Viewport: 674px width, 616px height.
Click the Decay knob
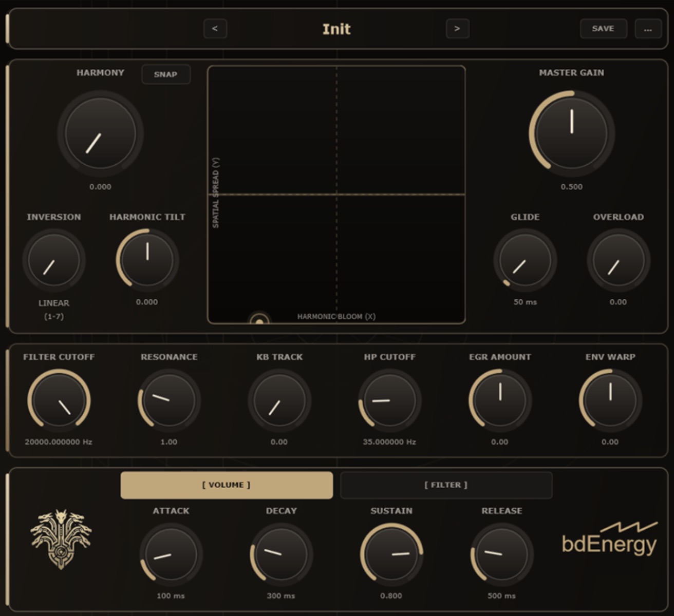[281, 554]
